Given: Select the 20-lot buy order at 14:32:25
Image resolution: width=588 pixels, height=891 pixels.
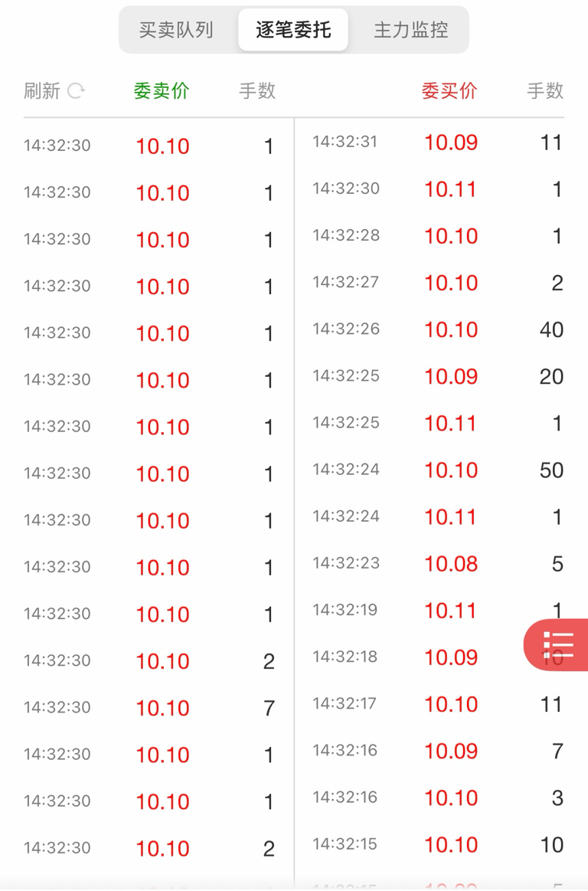Looking at the screenshot, I should 437,376.
